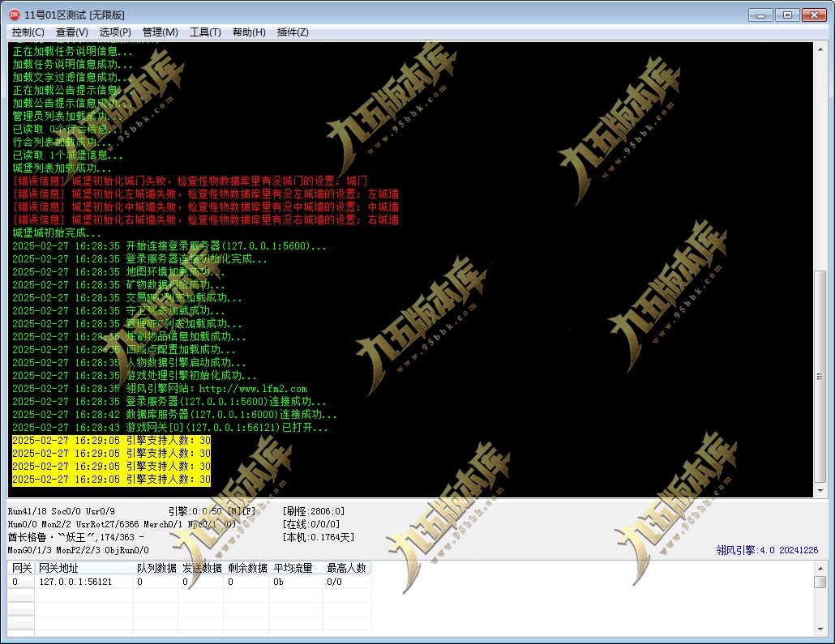Open the 帮助(H) menu
Screen dimensions: 835x644
pos(249,32)
